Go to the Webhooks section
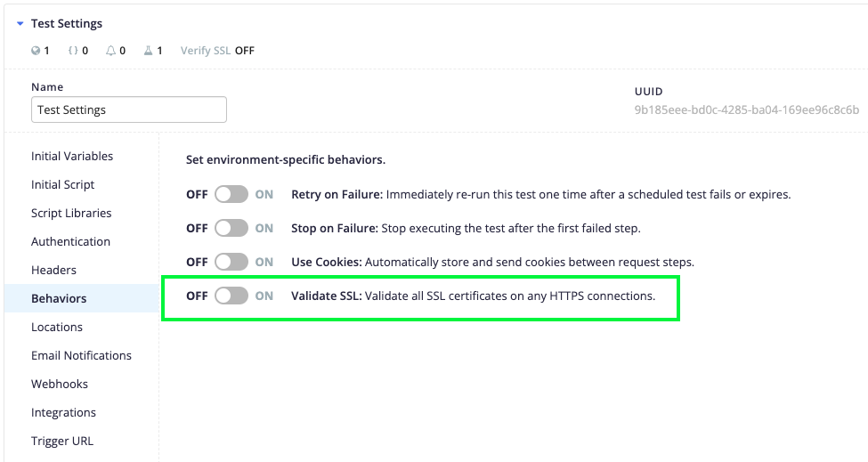Image resolution: width=868 pixels, height=462 pixels. [60, 384]
